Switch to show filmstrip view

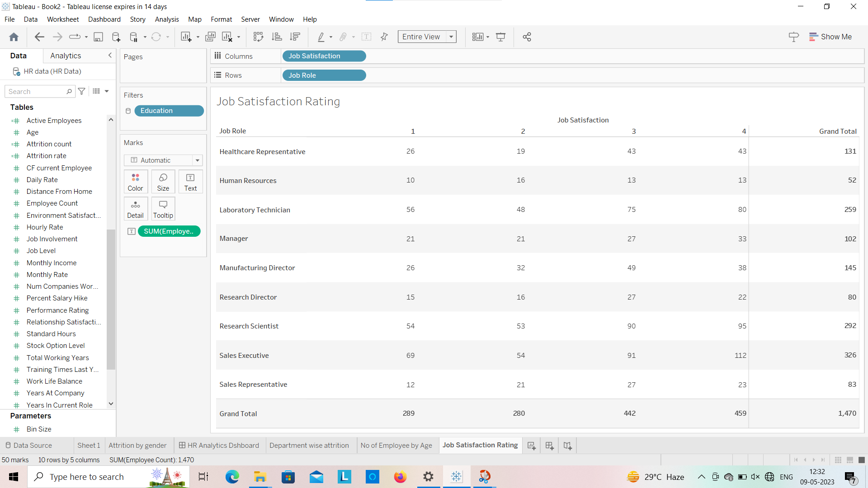850,460
